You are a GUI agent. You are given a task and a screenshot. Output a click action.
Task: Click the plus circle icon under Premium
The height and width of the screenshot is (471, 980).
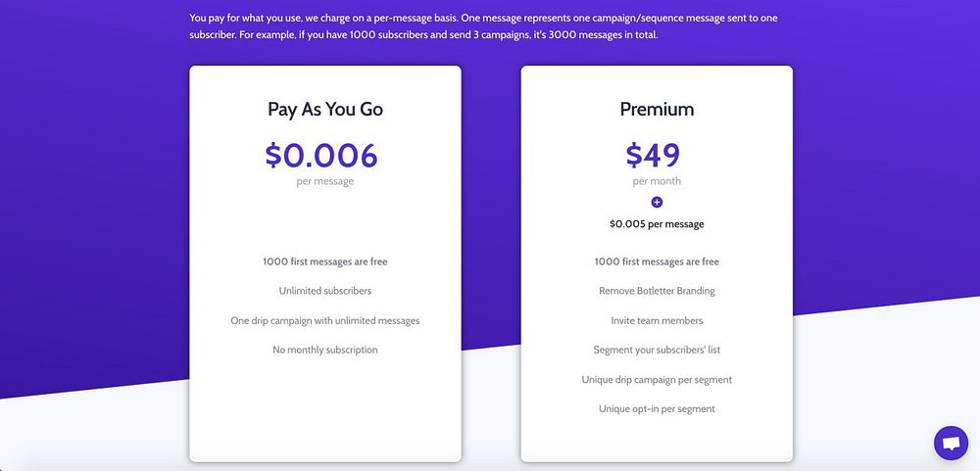click(657, 203)
